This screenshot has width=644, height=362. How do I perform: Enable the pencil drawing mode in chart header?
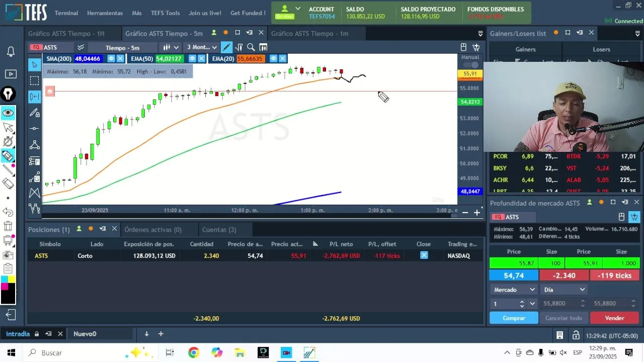[x=226, y=47]
